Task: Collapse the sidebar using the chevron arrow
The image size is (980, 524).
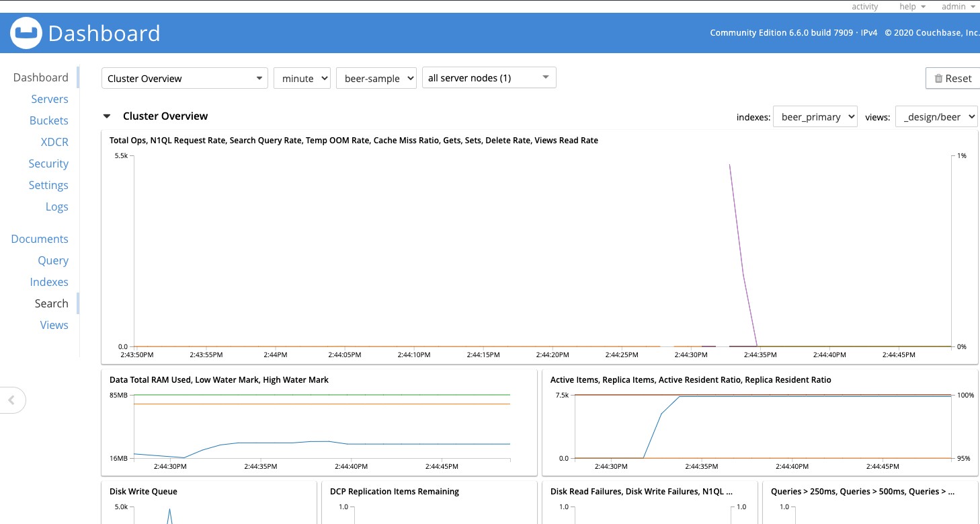Action: coord(13,400)
